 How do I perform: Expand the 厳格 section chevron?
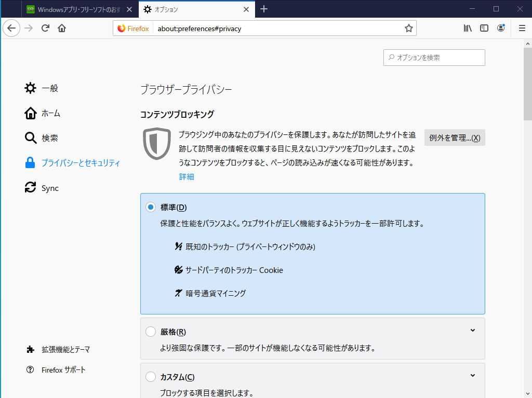472,330
